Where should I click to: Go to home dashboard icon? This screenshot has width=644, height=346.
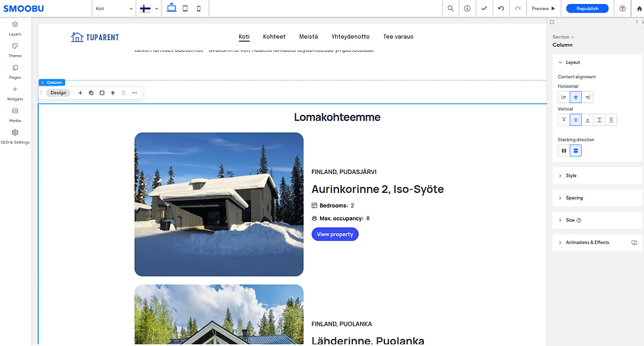click(x=639, y=9)
